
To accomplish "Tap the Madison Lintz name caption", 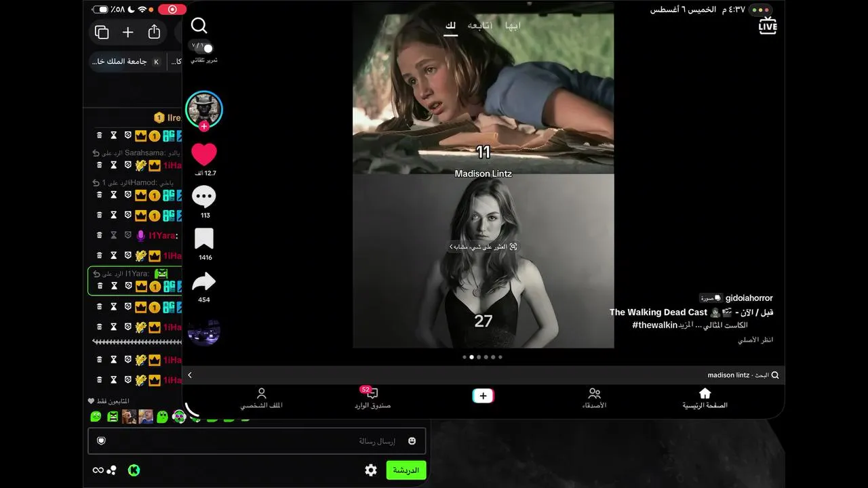I will click(x=483, y=174).
